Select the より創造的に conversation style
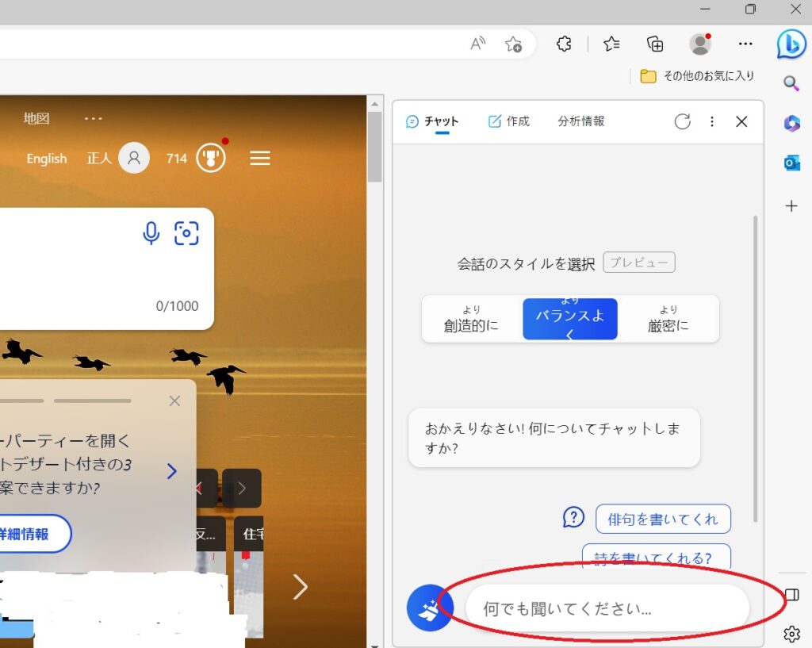This screenshot has width=812, height=648. (x=471, y=319)
